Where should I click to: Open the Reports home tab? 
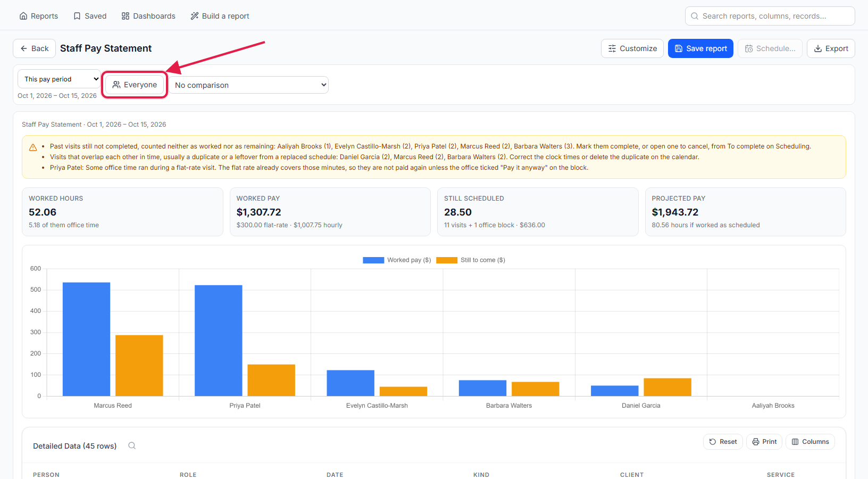[x=38, y=16]
